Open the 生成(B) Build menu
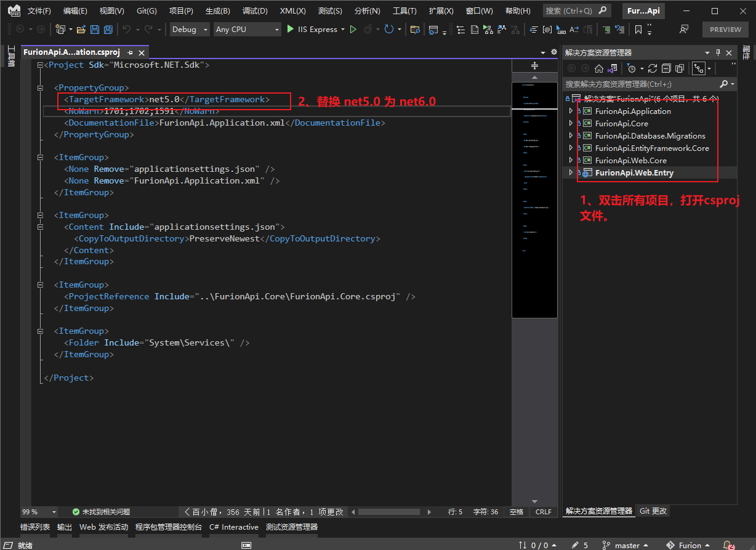756x550 pixels. [217, 11]
